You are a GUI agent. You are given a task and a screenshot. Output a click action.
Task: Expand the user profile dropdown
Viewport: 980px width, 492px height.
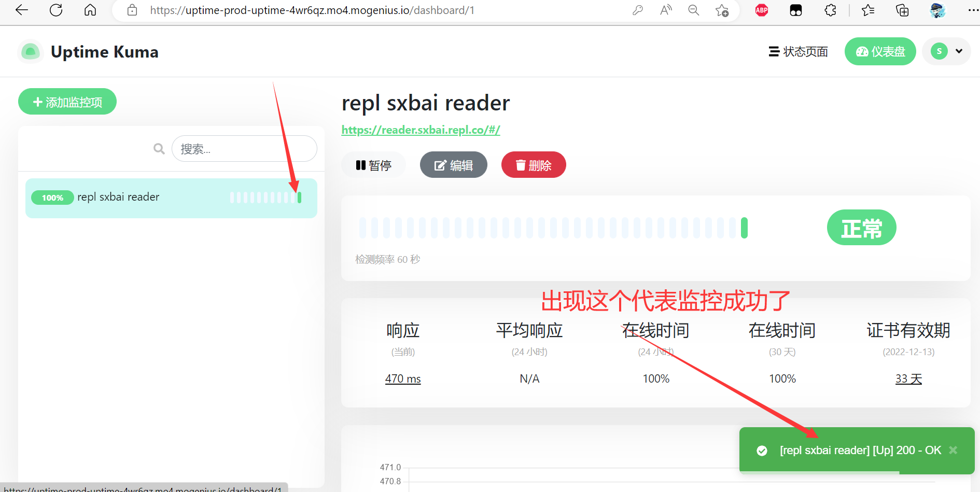pos(946,51)
